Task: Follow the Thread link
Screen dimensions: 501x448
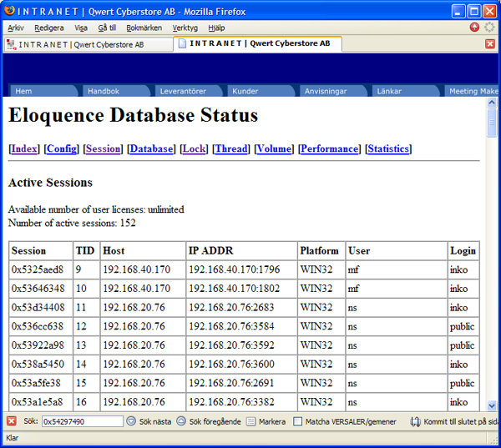Action: pyautogui.click(x=231, y=148)
